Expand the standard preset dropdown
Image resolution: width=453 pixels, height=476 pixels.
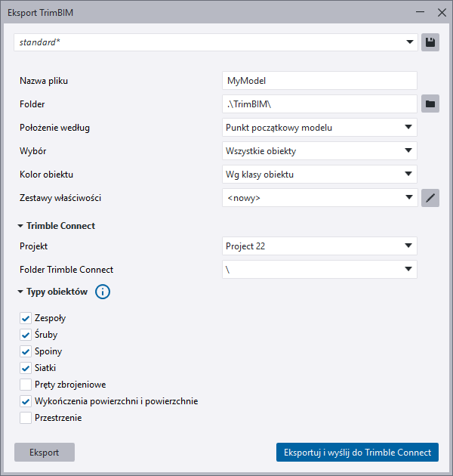coord(215,42)
